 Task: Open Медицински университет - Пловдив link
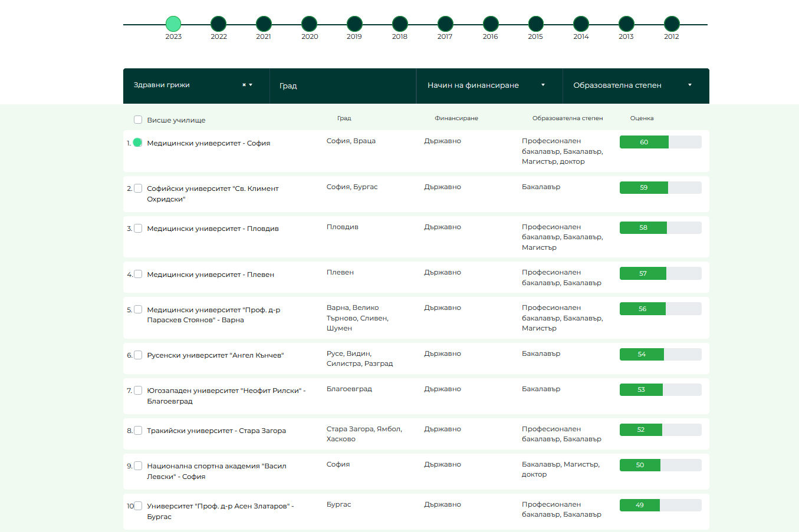point(213,229)
